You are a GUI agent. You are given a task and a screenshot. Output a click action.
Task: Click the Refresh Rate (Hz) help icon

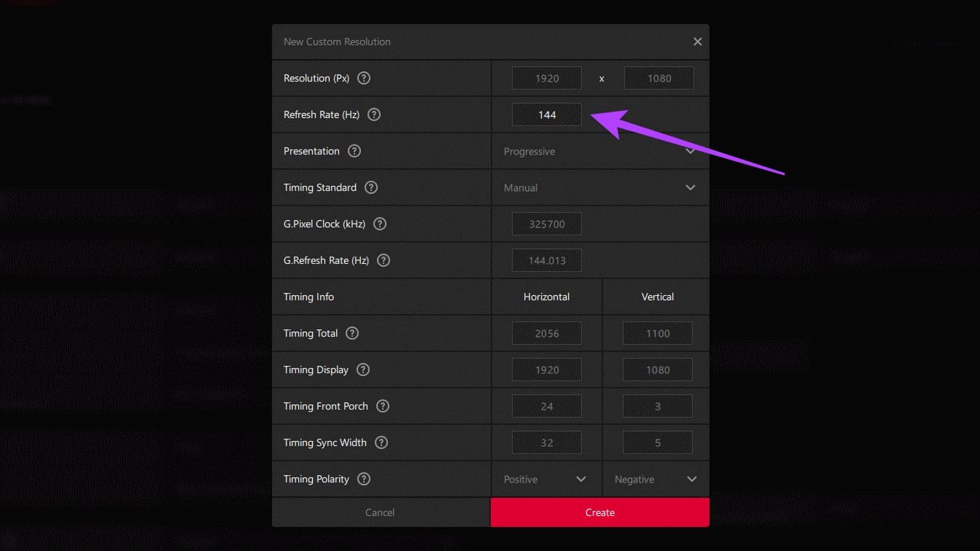click(x=373, y=114)
